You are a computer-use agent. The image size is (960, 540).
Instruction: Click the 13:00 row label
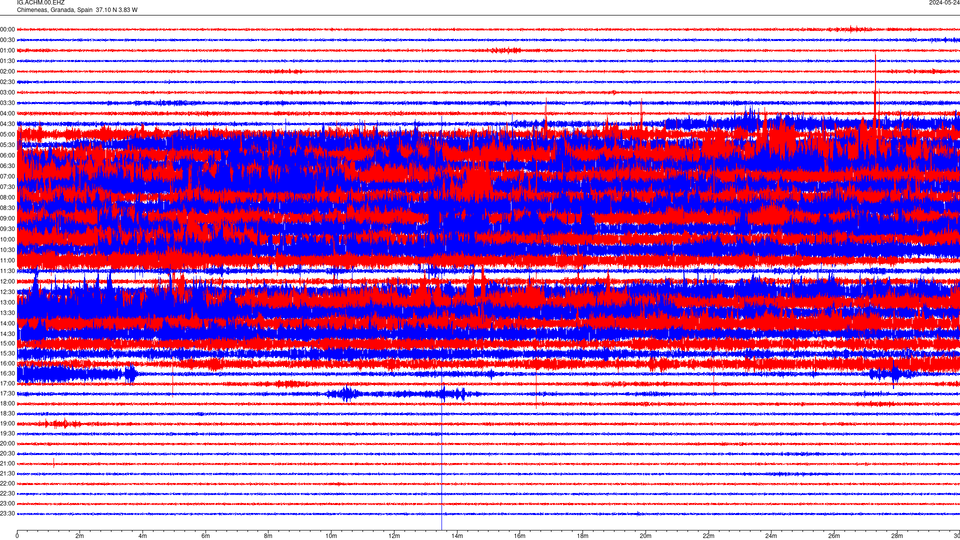tap(7, 302)
